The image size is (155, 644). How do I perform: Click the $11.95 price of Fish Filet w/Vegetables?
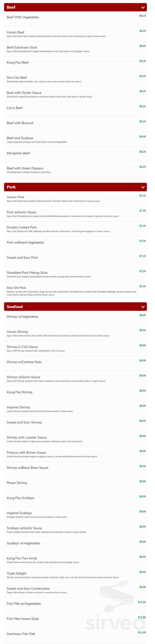click(x=142, y=602)
